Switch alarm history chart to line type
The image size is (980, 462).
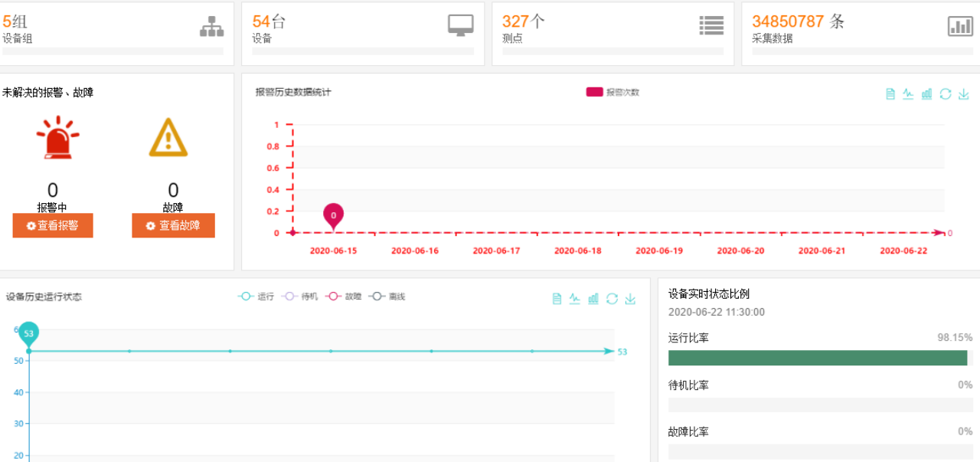(x=908, y=93)
